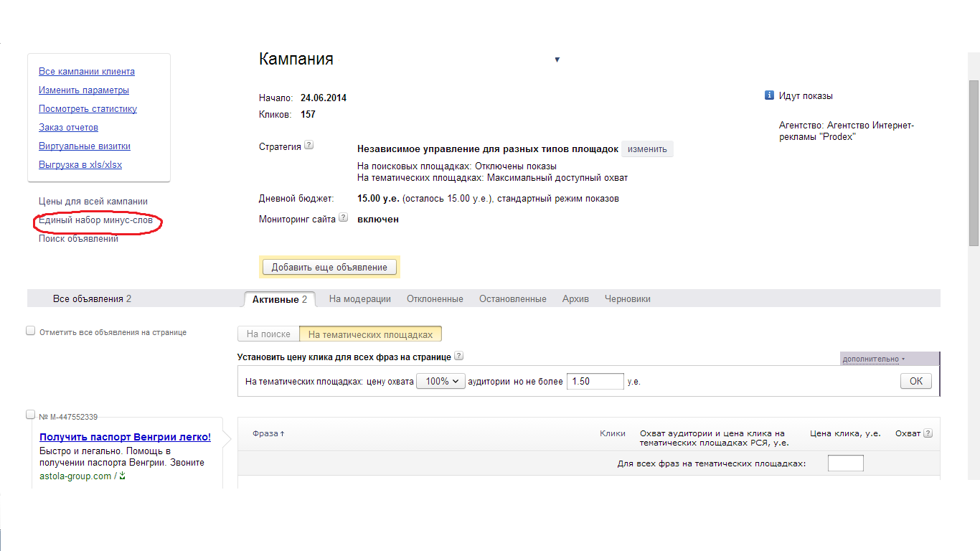Switch to На поиске view

point(268,334)
